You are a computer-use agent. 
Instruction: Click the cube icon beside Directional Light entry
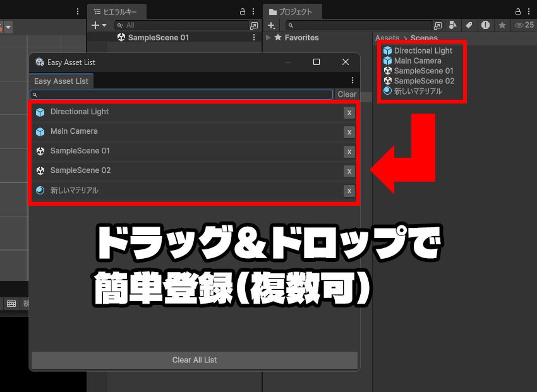click(x=40, y=111)
